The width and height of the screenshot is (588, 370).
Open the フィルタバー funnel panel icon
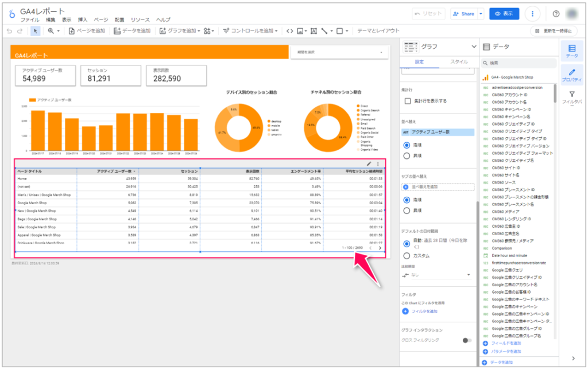pyautogui.click(x=572, y=98)
